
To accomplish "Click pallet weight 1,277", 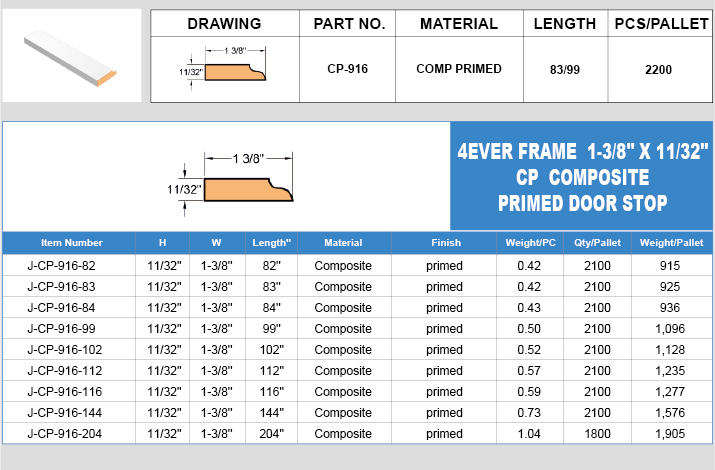I will coord(670,392).
